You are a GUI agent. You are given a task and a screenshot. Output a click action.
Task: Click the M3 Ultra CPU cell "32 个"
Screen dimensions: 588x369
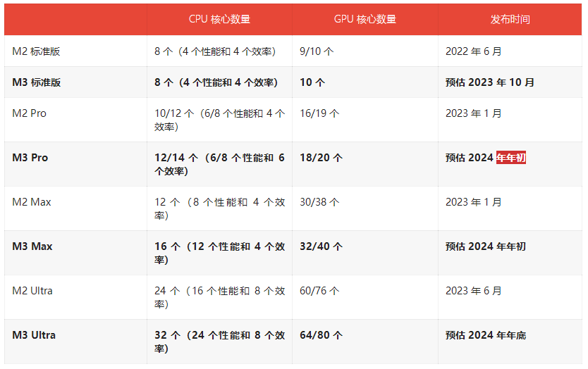click(x=220, y=342)
